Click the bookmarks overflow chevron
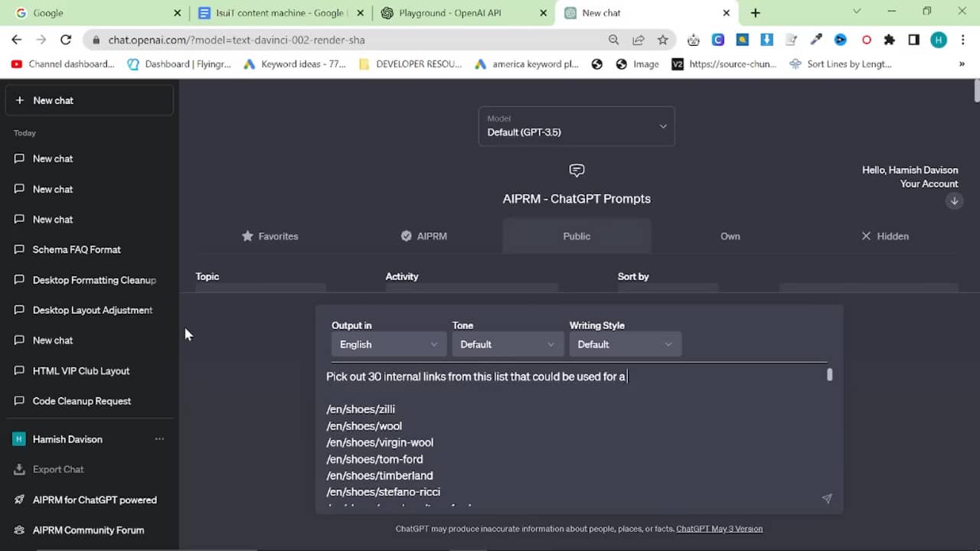This screenshot has height=551, width=980. 962,64
